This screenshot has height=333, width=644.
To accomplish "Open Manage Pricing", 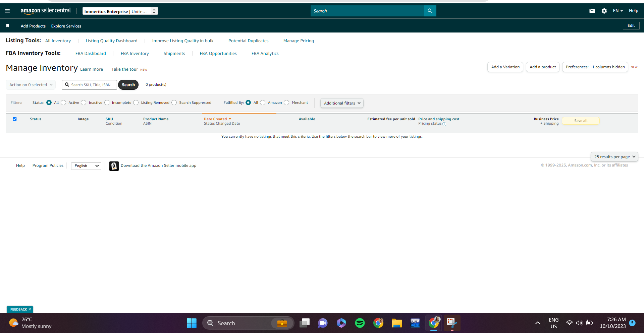I will pyautogui.click(x=299, y=41).
